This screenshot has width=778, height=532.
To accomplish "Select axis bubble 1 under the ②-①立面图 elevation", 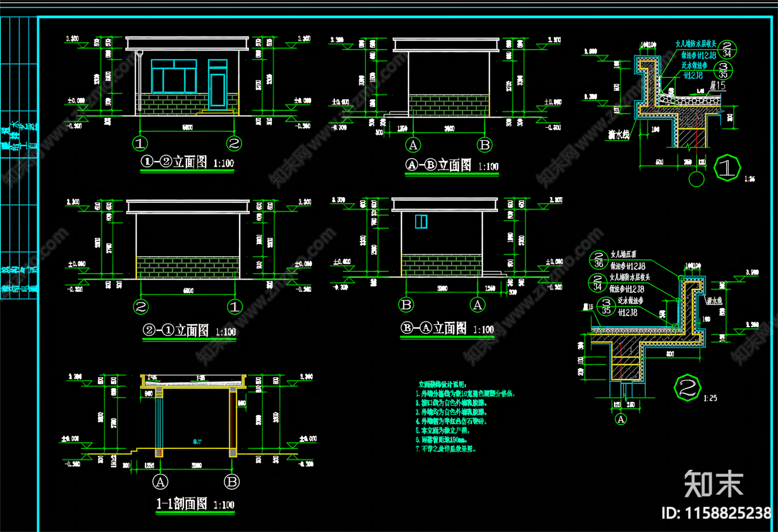I will coord(235,307).
